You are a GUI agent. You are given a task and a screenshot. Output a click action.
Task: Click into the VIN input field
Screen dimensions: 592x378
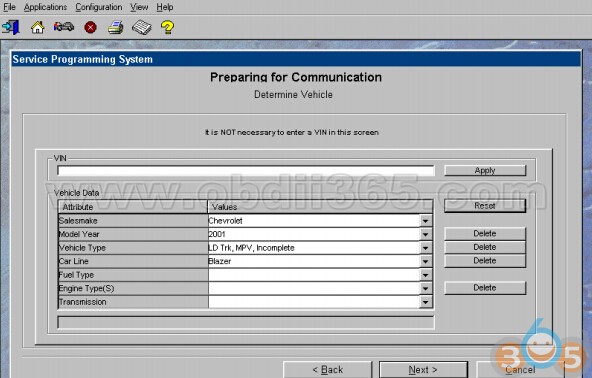click(x=246, y=171)
